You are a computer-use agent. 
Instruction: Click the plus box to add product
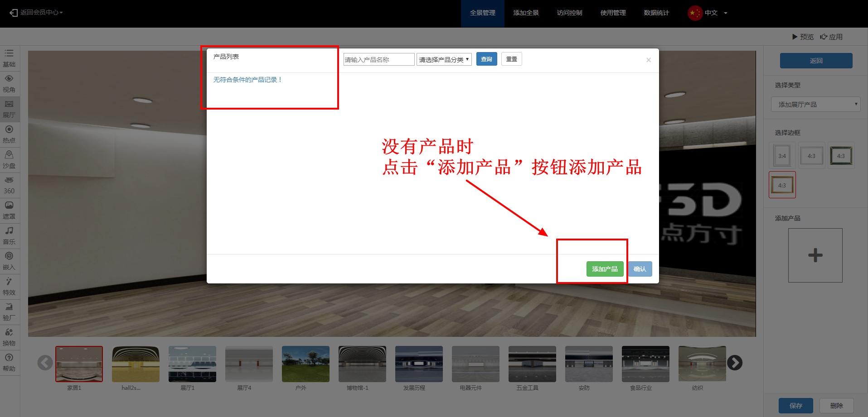[x=815, y=255]
